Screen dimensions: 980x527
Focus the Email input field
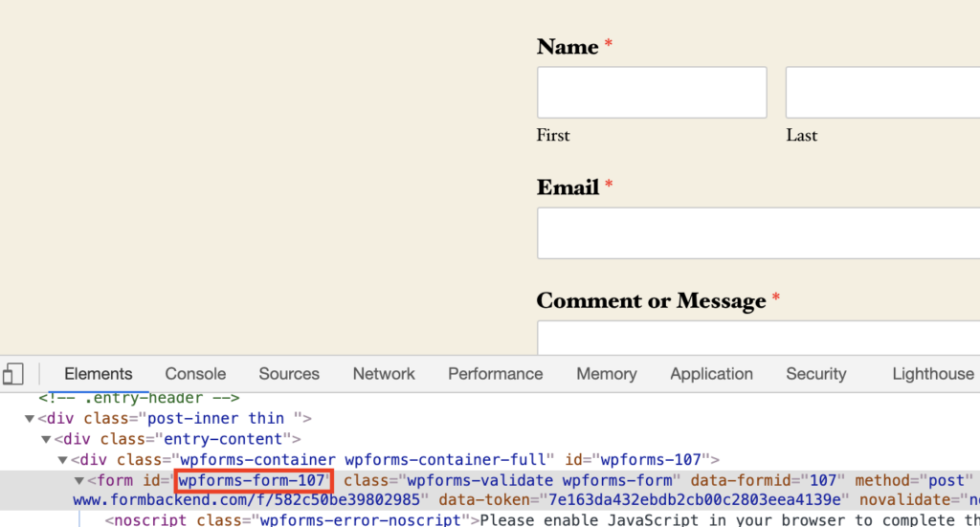(758, 233)
